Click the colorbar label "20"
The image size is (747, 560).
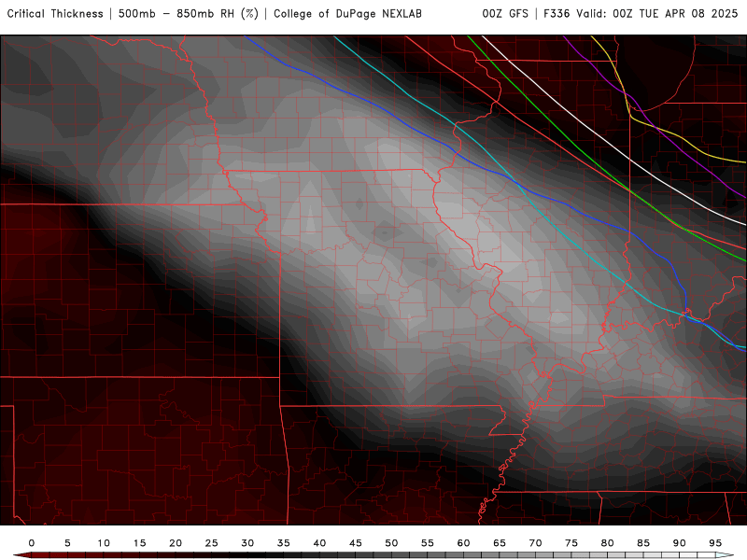[176, 543]
